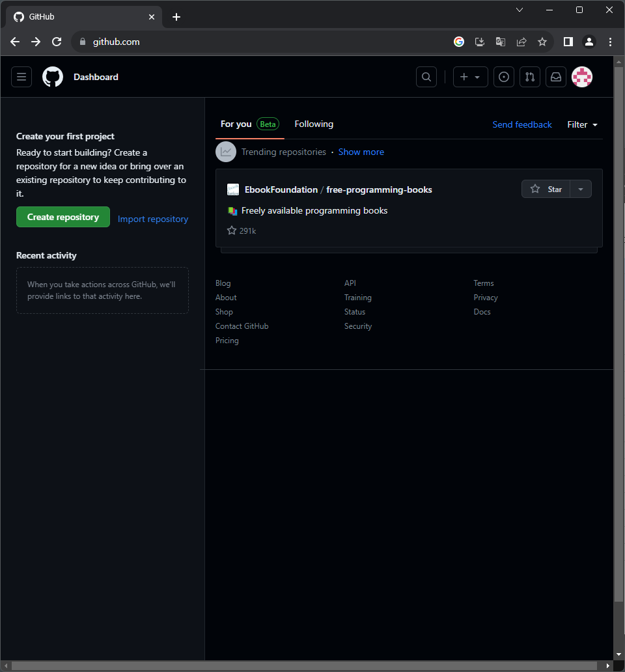Expand the Create new plus dropdown

(470, 77)
